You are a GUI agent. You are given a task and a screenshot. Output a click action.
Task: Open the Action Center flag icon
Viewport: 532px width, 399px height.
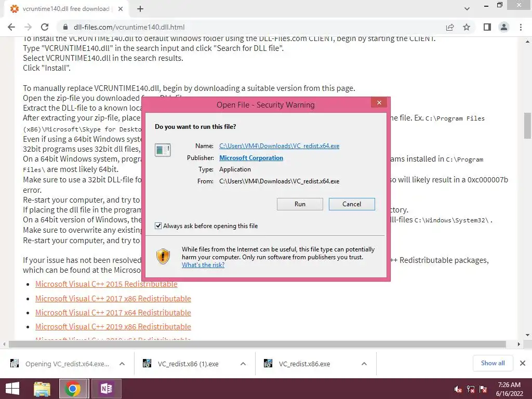pos(483,389)
